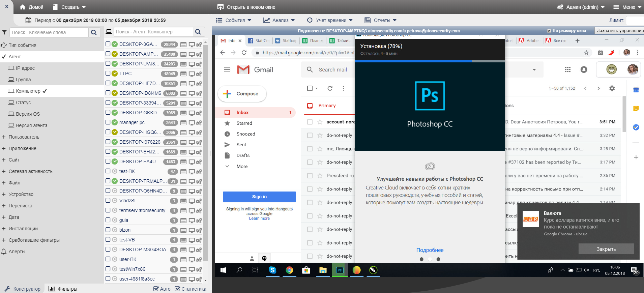Toggle the Авто checkbox
This screenshot has width=644, height=293.
[156, 289]
